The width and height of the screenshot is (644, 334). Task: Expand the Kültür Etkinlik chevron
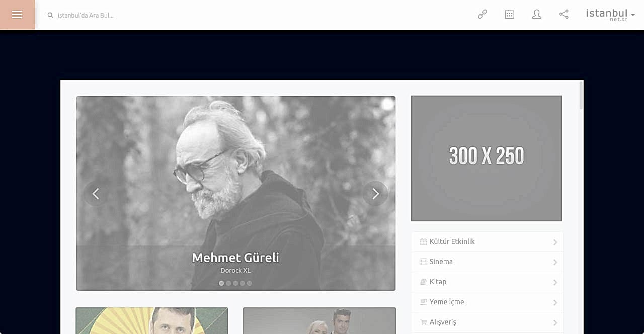tap(555, 242)
